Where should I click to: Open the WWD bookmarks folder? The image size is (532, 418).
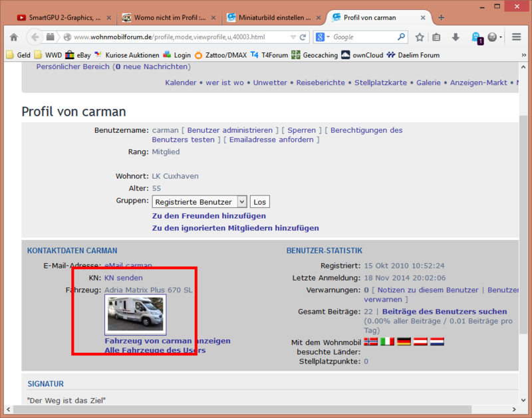(48, 55)
